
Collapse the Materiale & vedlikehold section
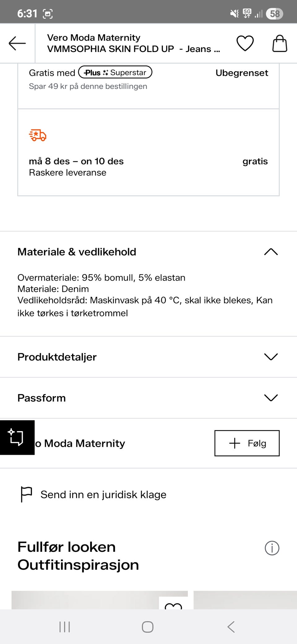click(x=271, y=252)
